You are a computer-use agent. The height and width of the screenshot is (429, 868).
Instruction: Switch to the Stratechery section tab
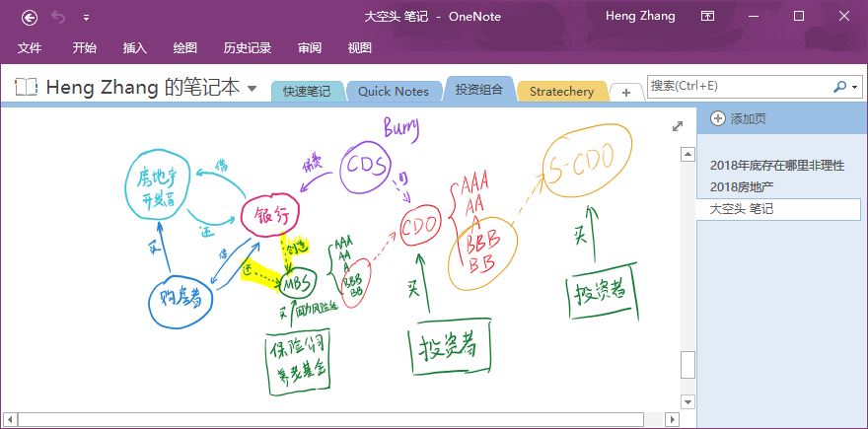[561, 91]
